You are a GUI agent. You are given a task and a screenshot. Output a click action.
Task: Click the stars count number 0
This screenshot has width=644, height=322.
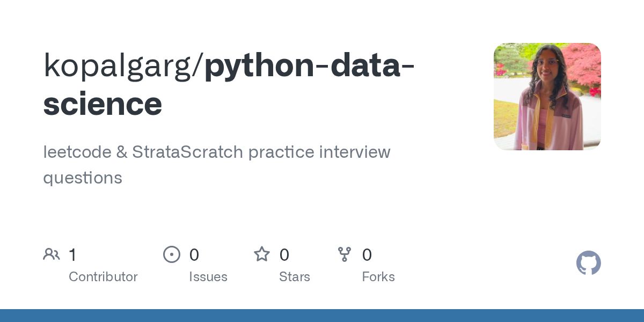[284, 255]
